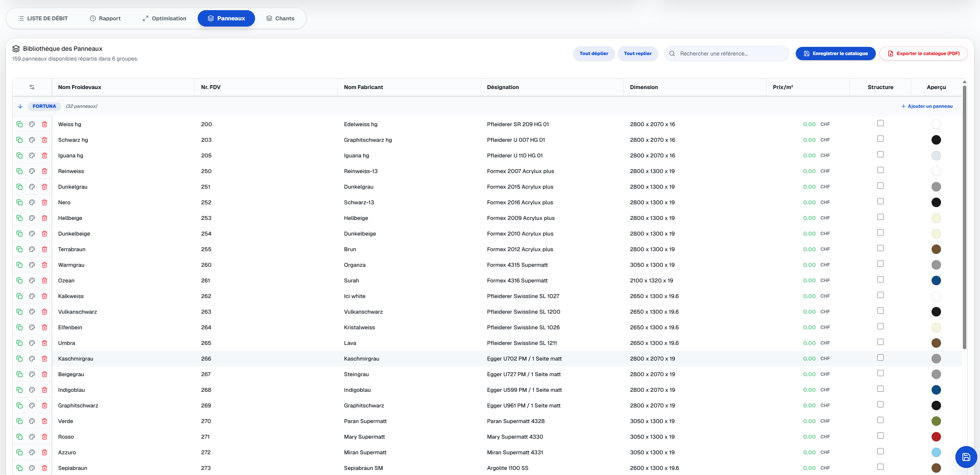Click the floating save button
This screenshot has height=475, width=980.
pyautogui.click(x=966, y=457)
